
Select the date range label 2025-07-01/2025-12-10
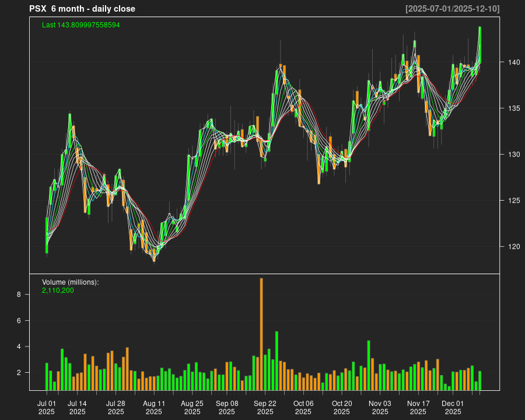coord(452,9)
